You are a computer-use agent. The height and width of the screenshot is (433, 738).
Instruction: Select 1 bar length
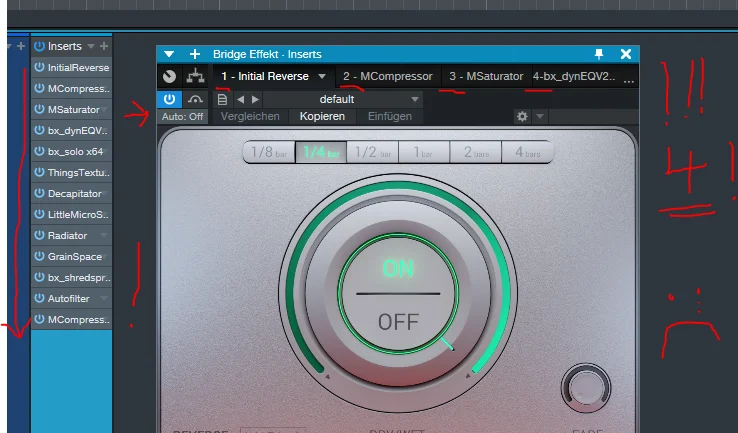pyautogui.click(x=424, y=152)
